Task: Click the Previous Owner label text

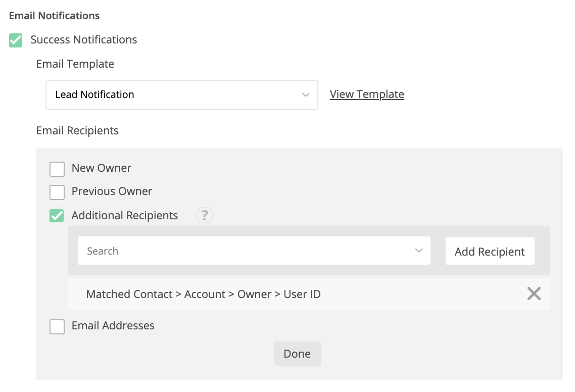Action: pos(112,191)
